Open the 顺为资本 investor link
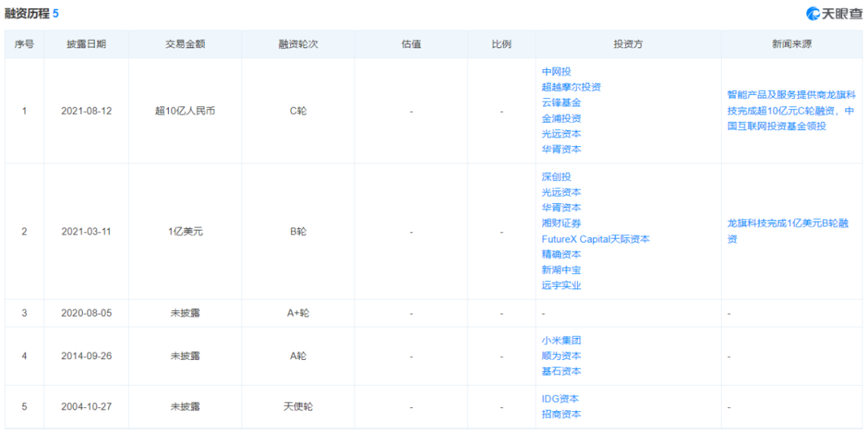Viewport: 868px width, 433px height. tap(561, 356)
